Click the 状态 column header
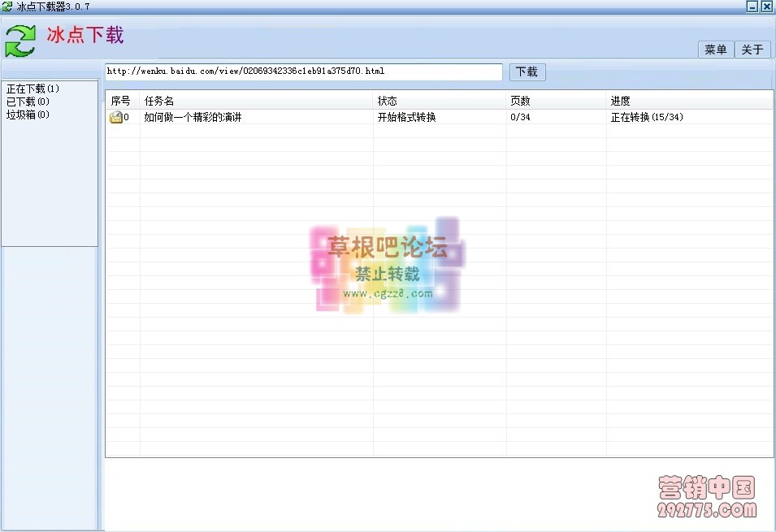Image resolution: width=776 pixels, height=532 pixels. (388, 101)
